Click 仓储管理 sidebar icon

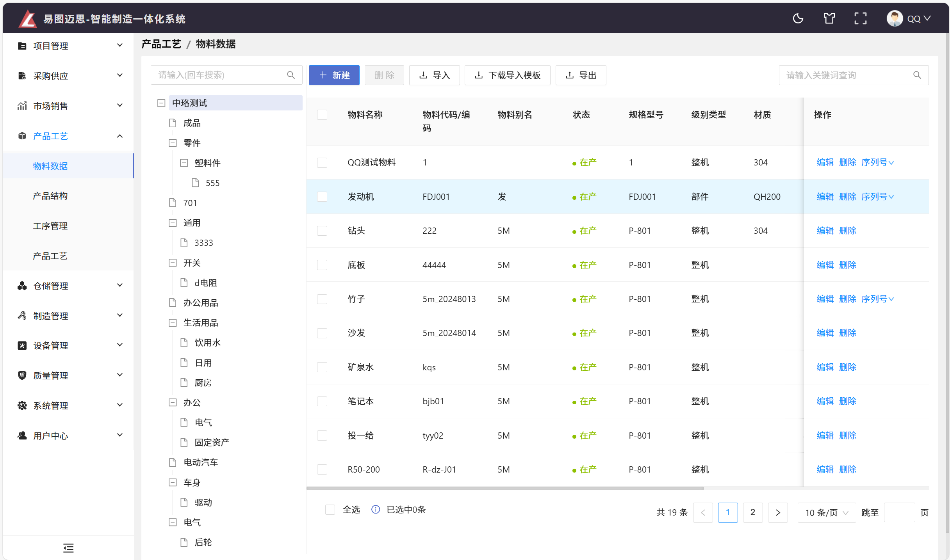click(x=22, y=286)
